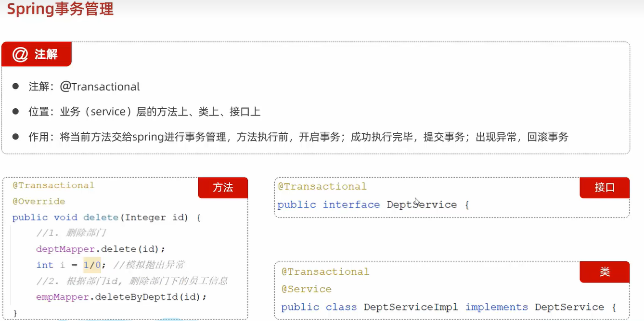Click the red 类 label

click(605, 272)
